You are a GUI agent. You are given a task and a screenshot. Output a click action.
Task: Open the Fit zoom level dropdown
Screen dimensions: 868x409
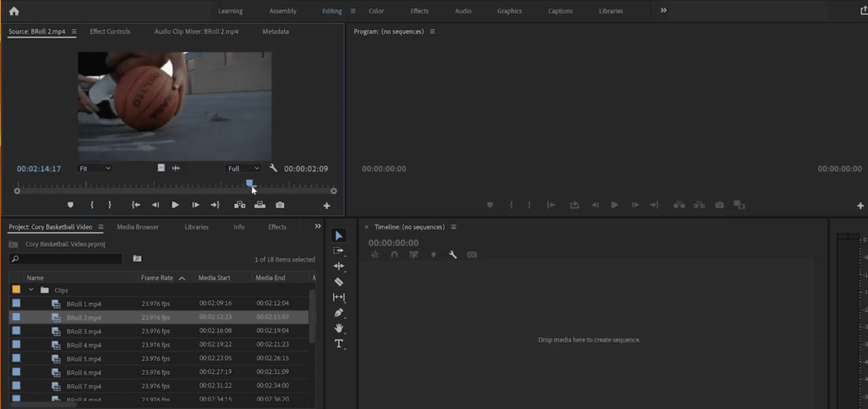click(x=95, y=169)
